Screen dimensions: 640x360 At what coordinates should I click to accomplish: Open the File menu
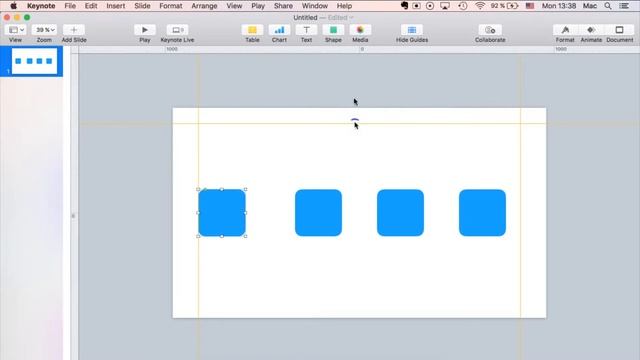pos(70,6)
